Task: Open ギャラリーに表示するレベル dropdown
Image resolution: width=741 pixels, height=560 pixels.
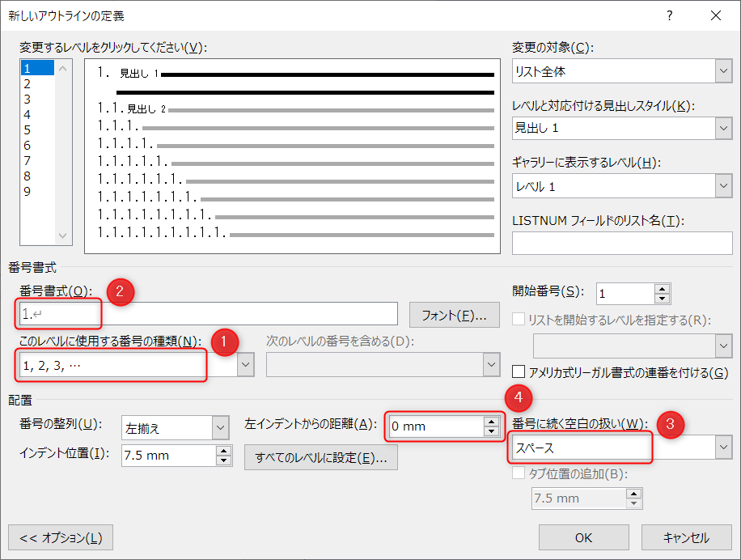Action: pos(723,186)
